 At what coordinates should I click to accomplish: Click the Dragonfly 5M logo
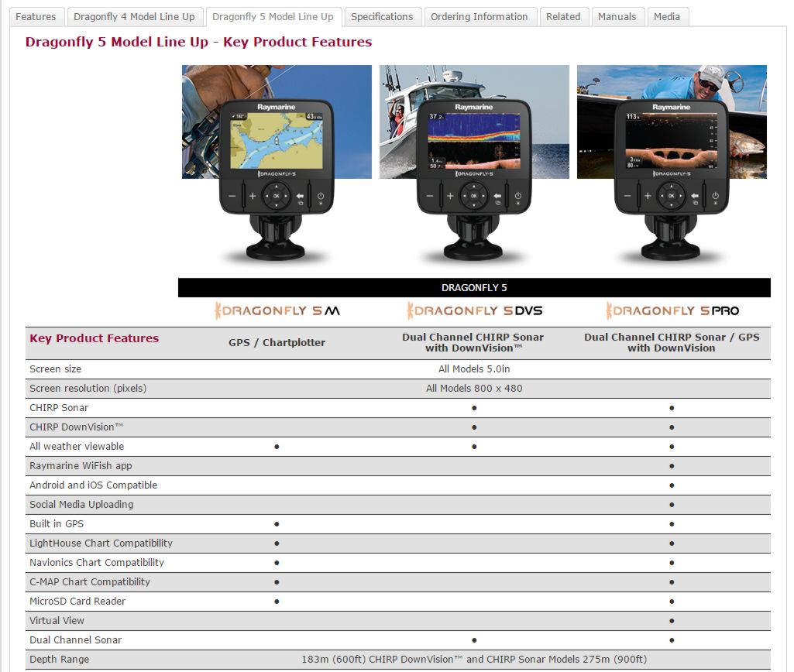point(277,310)
